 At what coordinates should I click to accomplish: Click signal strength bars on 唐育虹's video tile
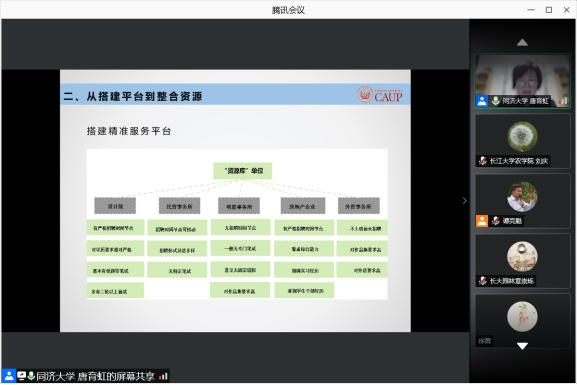click(563, 101)
